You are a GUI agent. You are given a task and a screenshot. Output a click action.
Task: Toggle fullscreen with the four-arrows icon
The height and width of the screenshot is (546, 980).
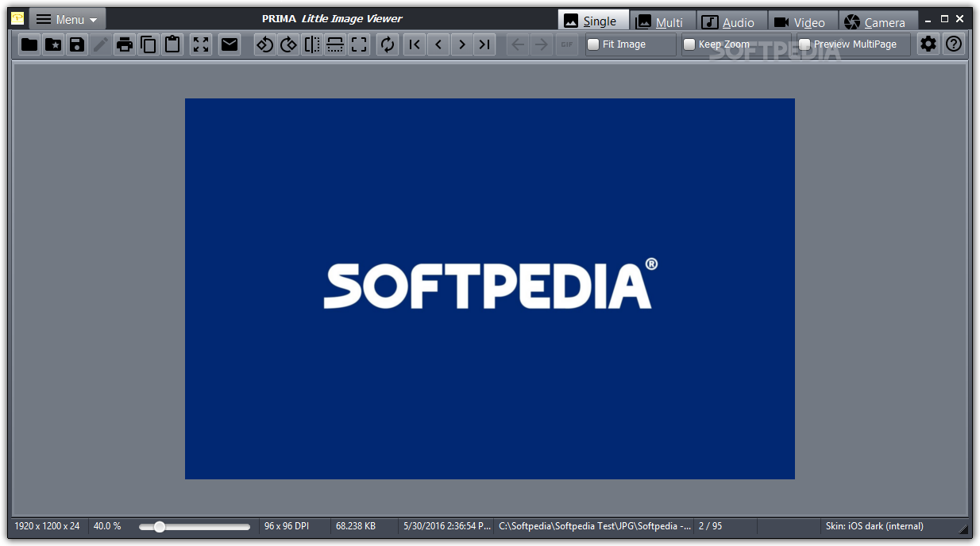click(x=201, y=44)
